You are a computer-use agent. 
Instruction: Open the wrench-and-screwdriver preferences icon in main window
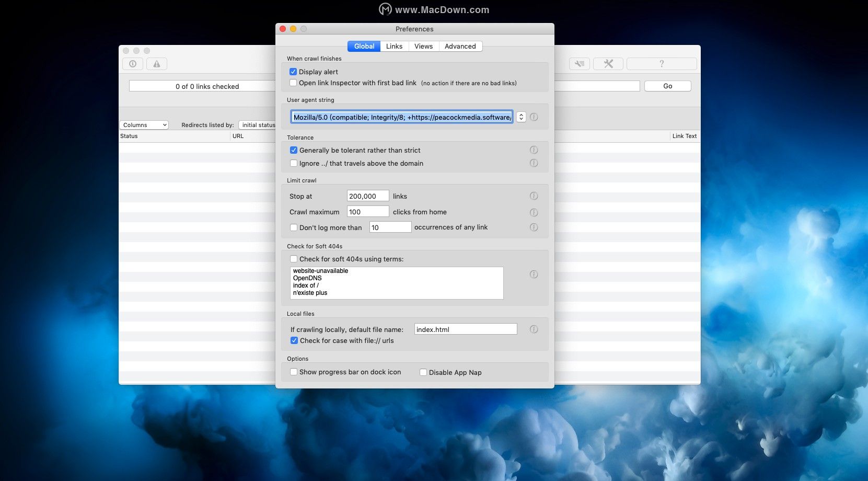[608, 64]
